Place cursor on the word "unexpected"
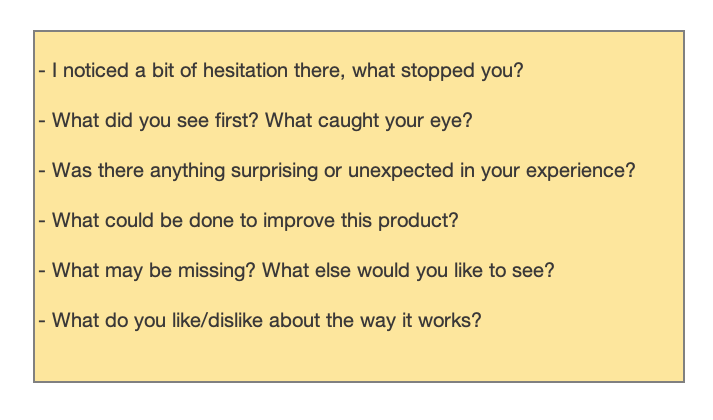This screenshot has height=420, width=713. coord(396,170)
